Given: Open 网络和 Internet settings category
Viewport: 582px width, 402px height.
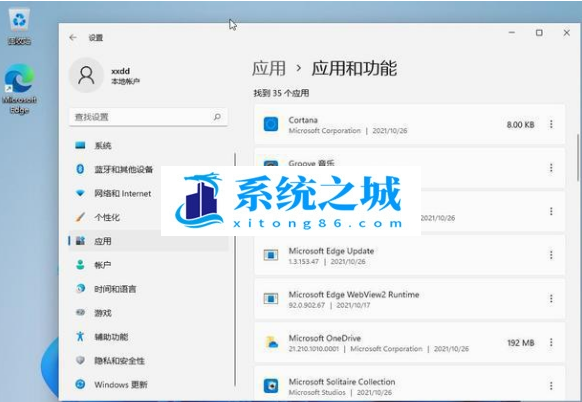Looking at the screenshot, I should 148,193.
